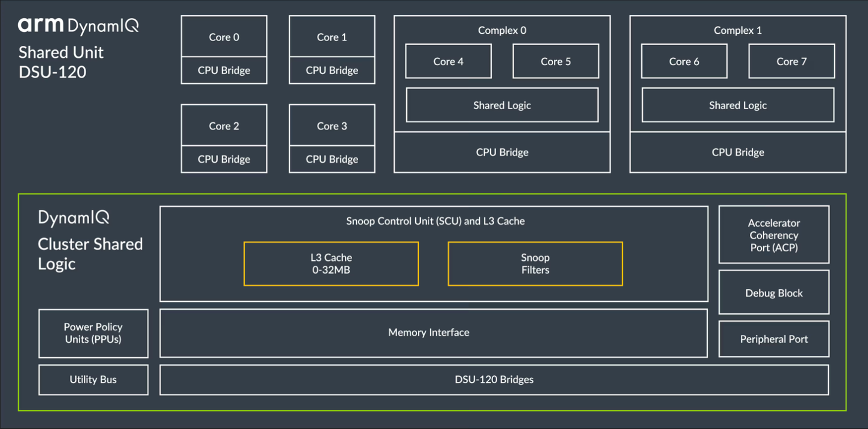Screen dimensions: 868x429
Task: Click the Core 1 block
Action: point(332,37)
